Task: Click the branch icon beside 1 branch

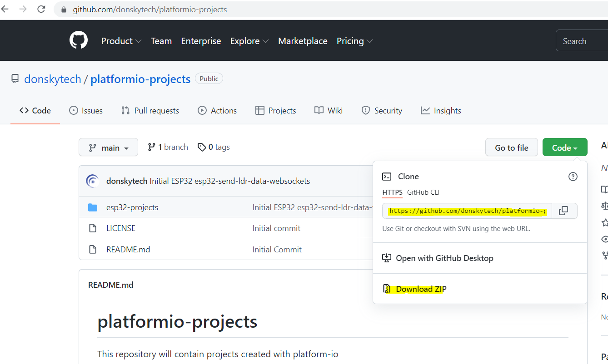Action: pos(152,147)
